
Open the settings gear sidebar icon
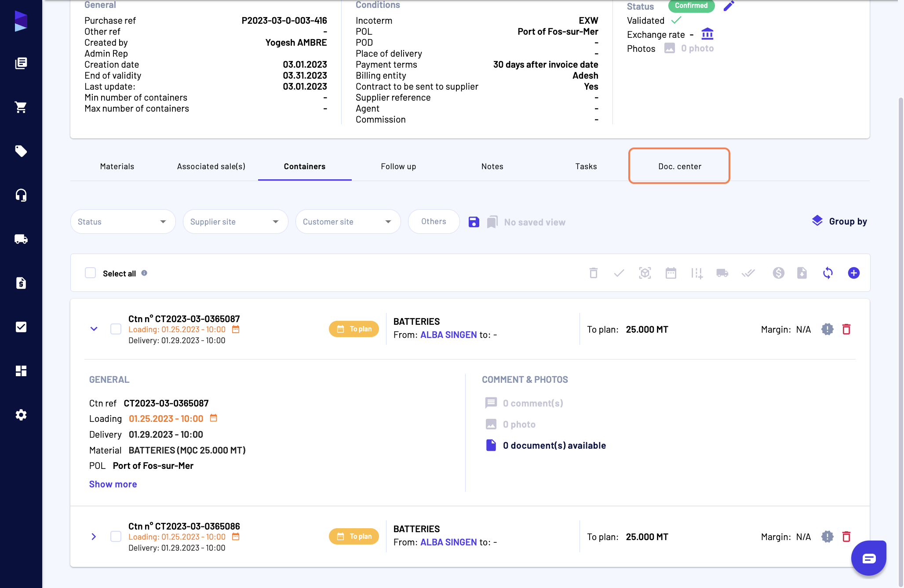coord(21,415)
